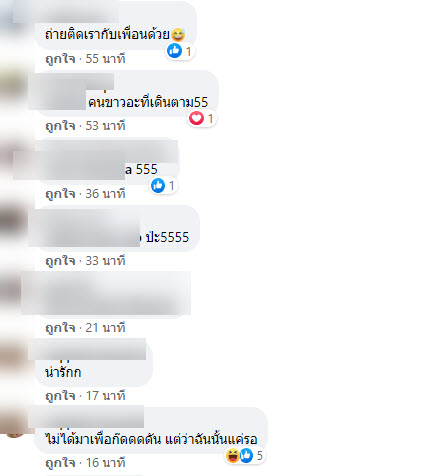The height and width of the screenshot is (476, 430).
Task: Click the like reaction icon on first comment
Action: tap(174, 51)
